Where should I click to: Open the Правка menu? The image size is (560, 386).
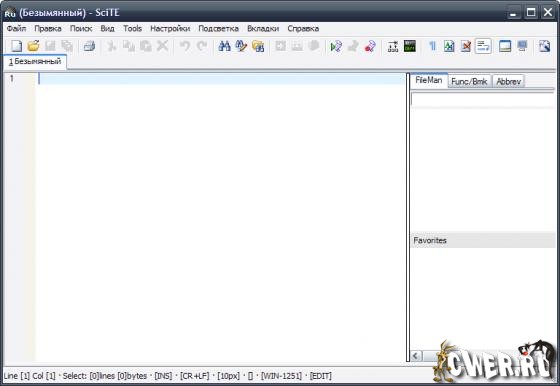[x=48, y=29]
